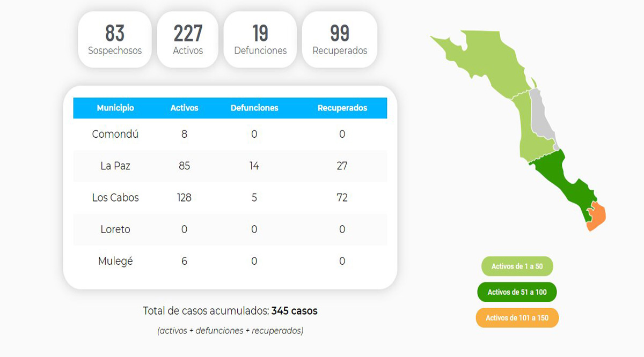This screenshot has height=357, width=644.
Task: Click the activos + defunciones + recuperados note
Action: (230, 331)
